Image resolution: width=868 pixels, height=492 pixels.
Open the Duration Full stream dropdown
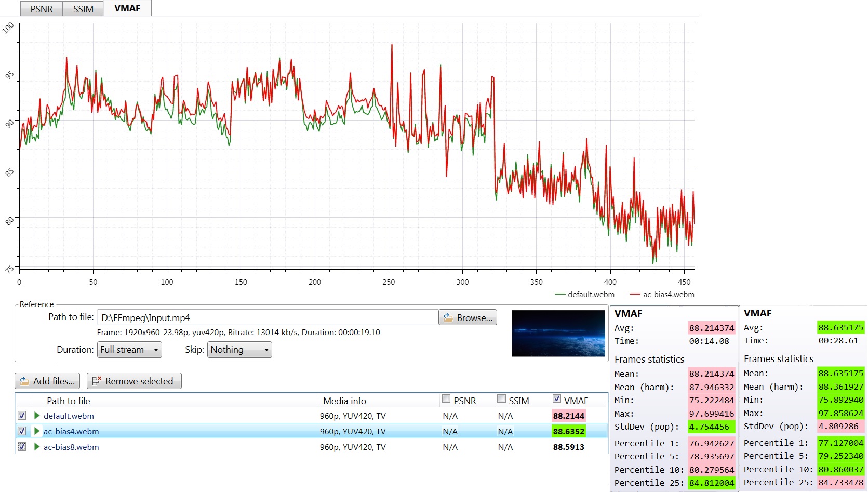(129, 350)
